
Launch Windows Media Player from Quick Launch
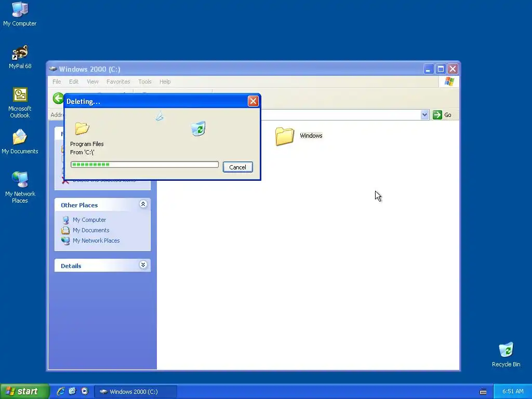pyautogui.click(x=85, y=391)
